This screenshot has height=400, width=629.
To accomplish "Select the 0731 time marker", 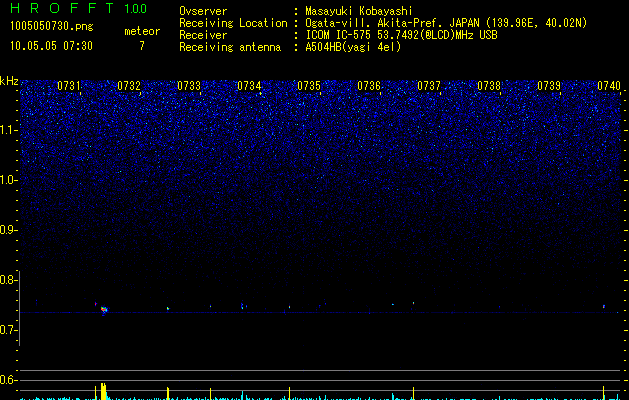I will [70, 86].
